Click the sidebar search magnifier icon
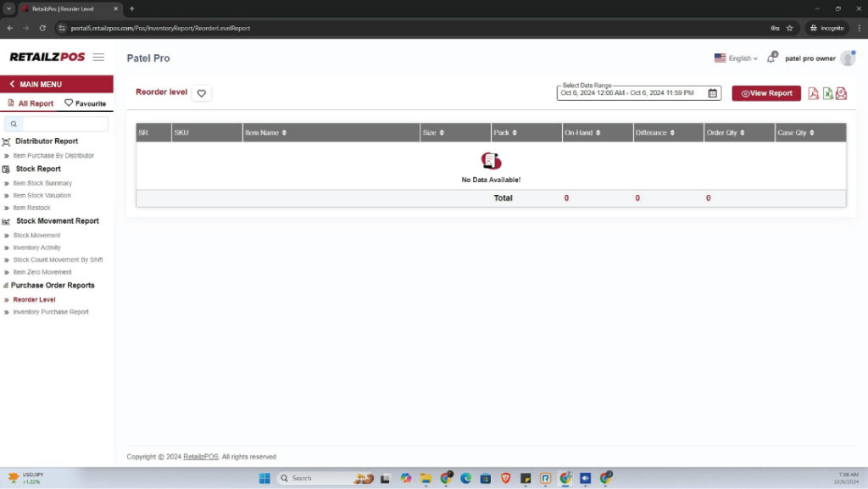The width and height of the screenshot is (868, 489). point(14,124)
